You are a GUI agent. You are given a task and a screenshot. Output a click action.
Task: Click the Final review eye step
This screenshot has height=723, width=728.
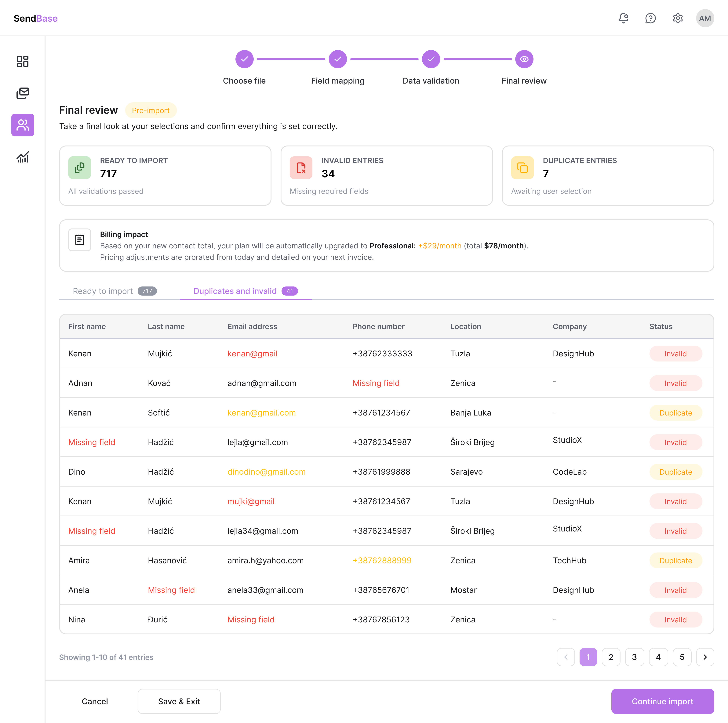524,59
